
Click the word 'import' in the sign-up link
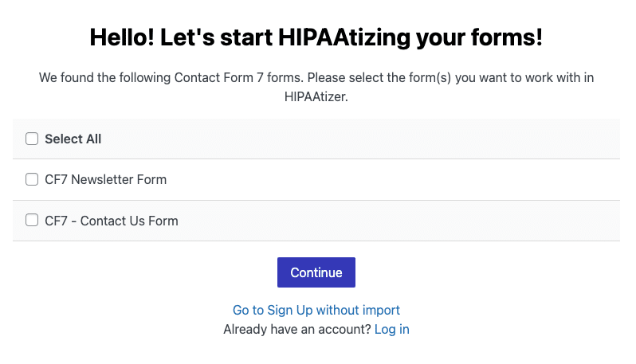click(379, 310)
